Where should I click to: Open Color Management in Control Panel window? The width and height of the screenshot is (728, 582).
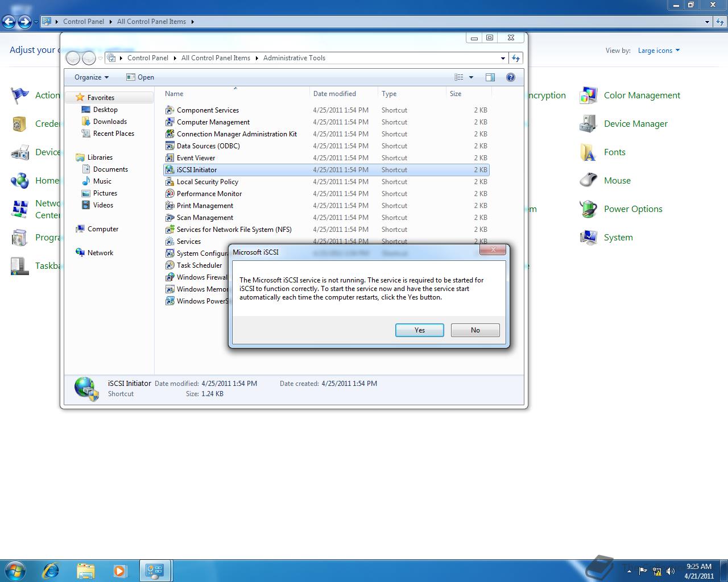pos(642,95)
